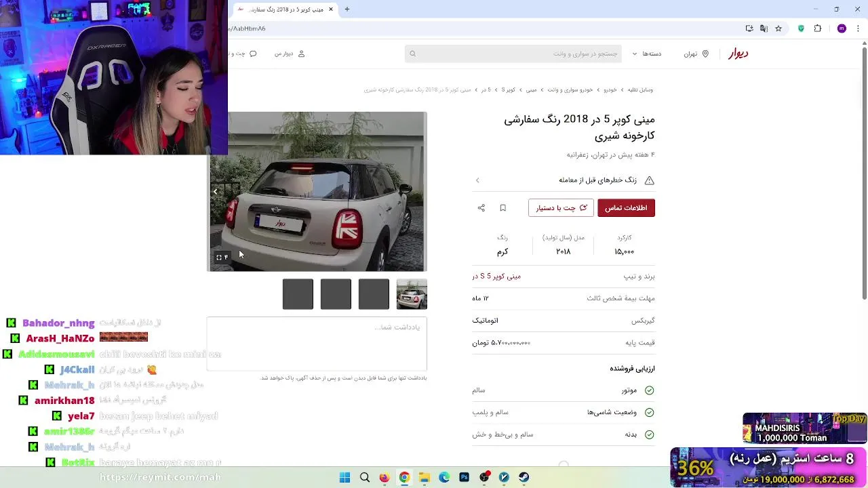Click the مینی breadcrumb link

[x=531, y=89]
